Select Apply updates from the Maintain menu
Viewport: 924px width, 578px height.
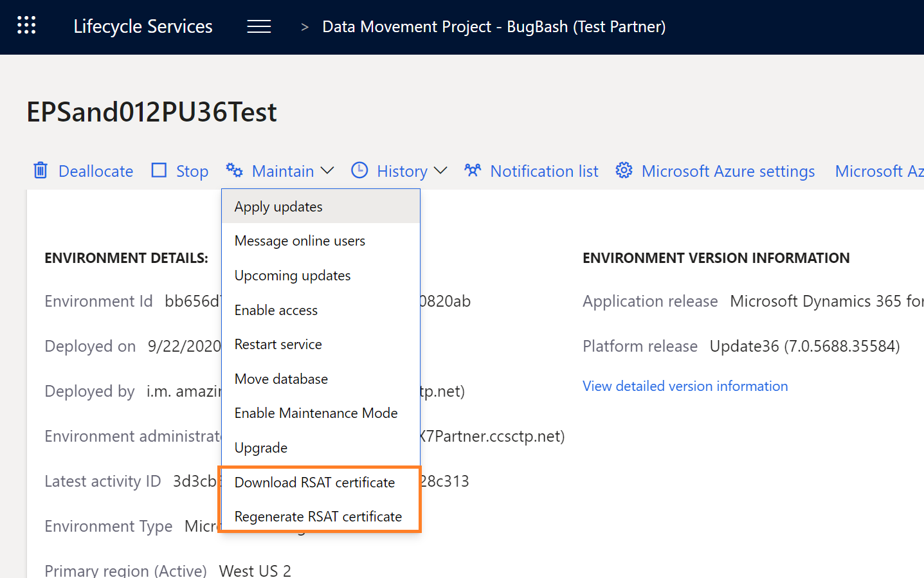click(x=278, y=206)
